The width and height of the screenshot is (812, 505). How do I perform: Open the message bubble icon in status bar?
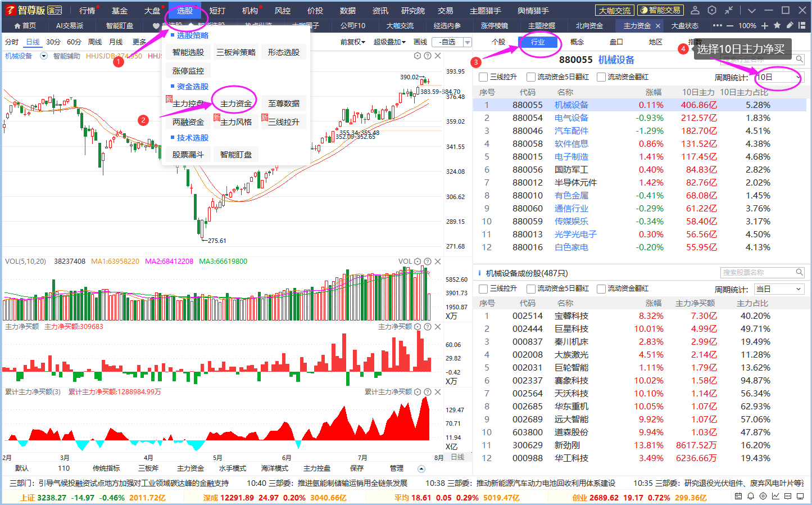pos(788,496)
